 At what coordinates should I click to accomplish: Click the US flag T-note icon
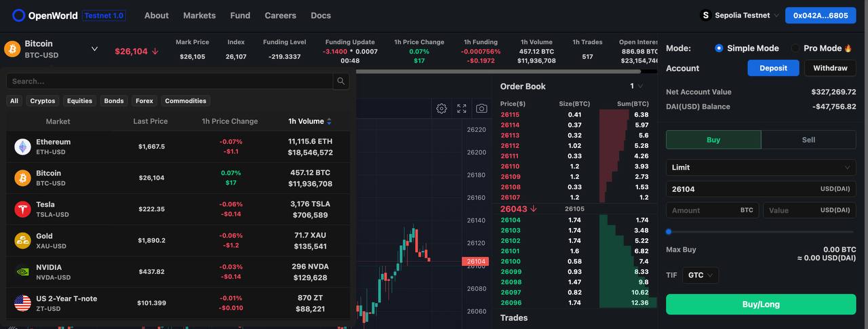coord(23,303)
